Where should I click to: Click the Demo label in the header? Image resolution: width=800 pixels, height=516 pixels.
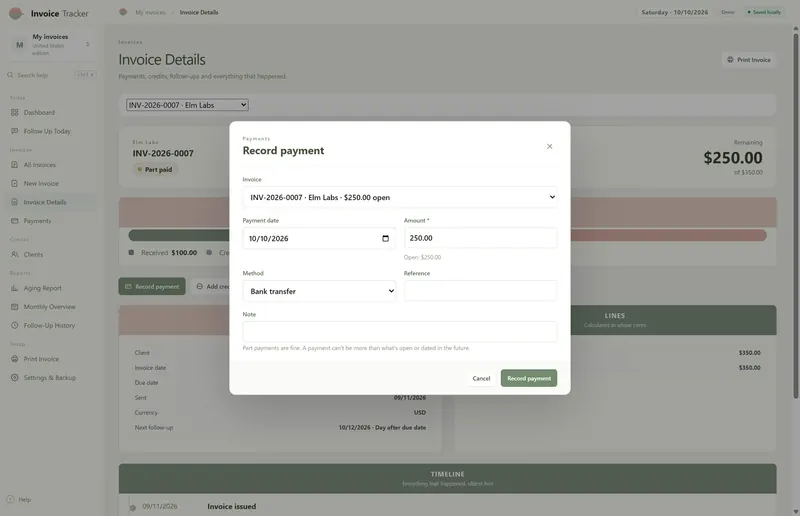pos(728,12)
